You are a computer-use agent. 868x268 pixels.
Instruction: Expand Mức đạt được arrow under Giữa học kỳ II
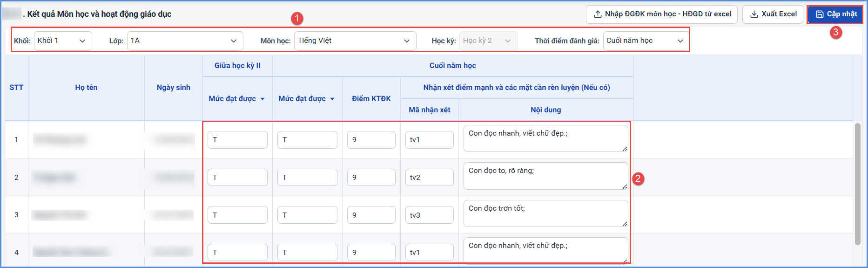(262, 99)
